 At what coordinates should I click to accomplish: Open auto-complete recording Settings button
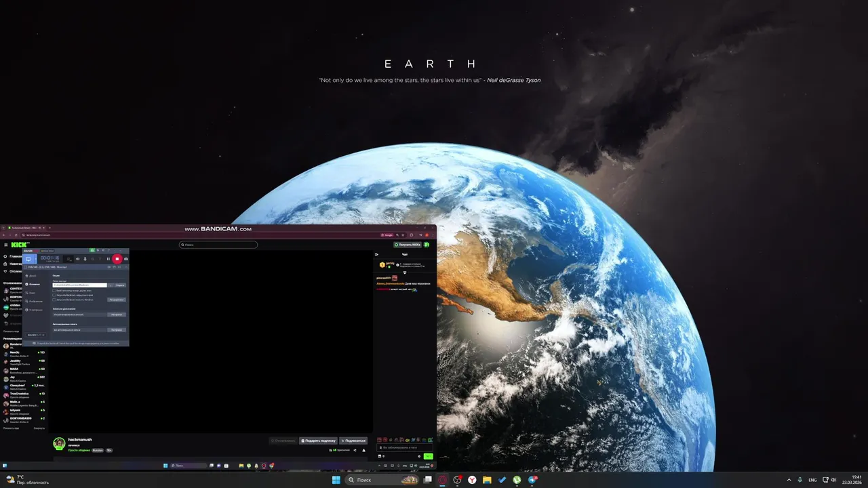117,330
